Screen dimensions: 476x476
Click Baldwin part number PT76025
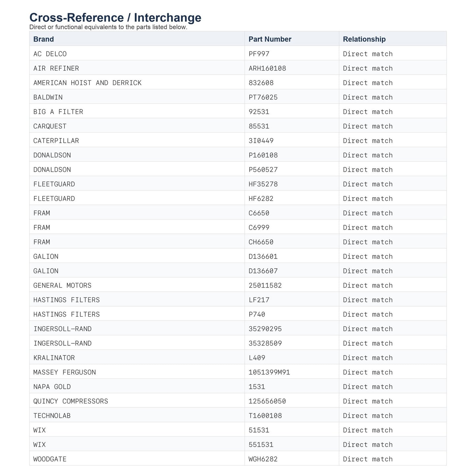point(263,98)
